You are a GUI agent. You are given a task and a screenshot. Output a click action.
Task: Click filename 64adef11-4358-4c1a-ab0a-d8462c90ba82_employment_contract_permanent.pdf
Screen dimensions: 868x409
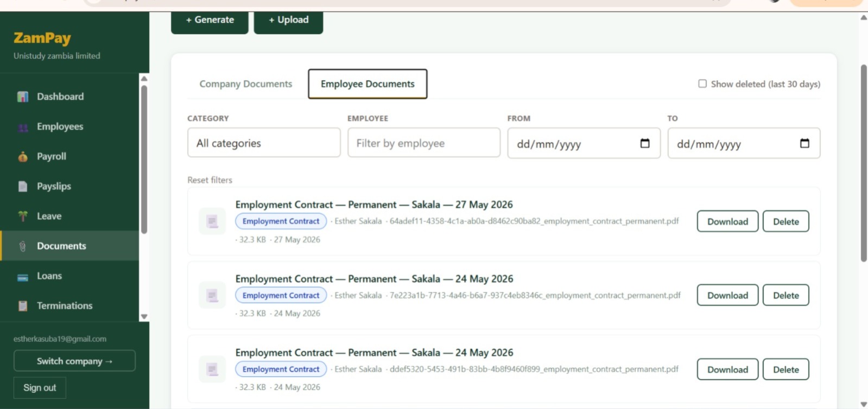pyautogui.click(x=534, y=221)
